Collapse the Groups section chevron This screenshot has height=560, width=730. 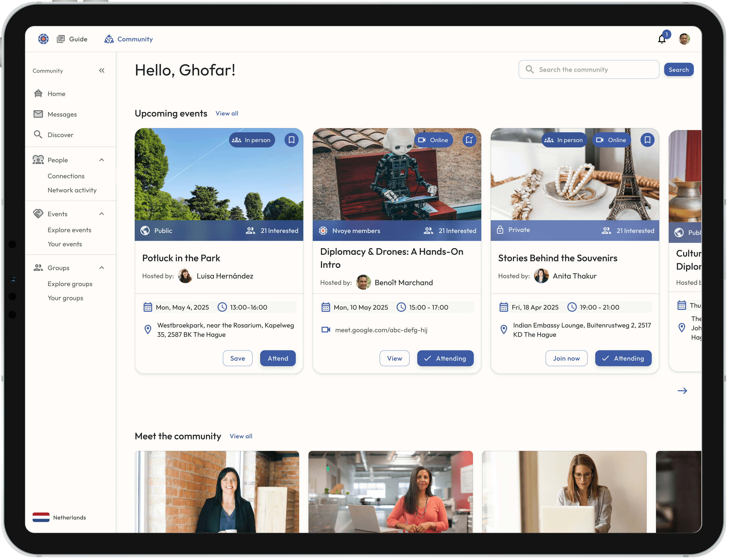tap(102, 268)
